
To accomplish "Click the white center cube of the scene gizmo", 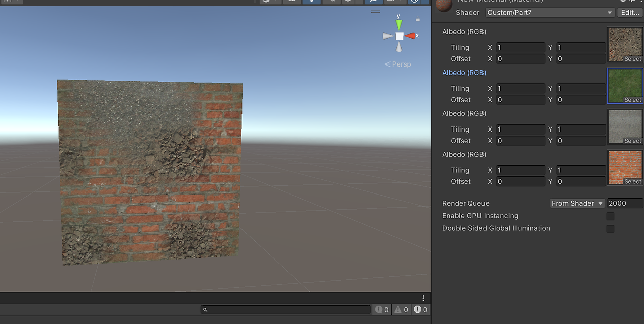I will click(399, 36).
